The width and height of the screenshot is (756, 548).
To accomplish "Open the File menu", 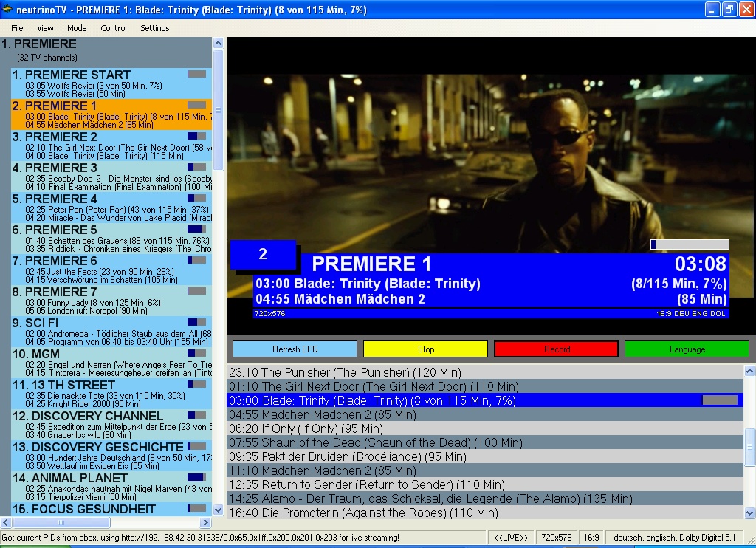I will coord(17,28).
